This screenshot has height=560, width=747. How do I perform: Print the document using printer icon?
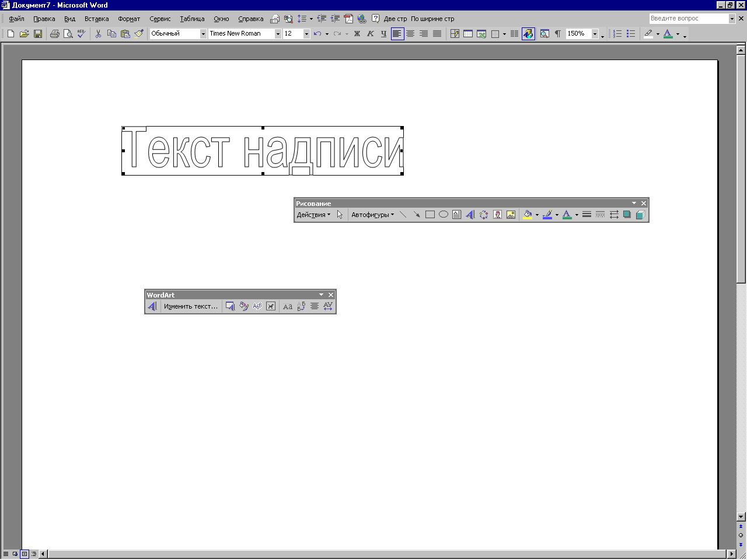[55, 34]
